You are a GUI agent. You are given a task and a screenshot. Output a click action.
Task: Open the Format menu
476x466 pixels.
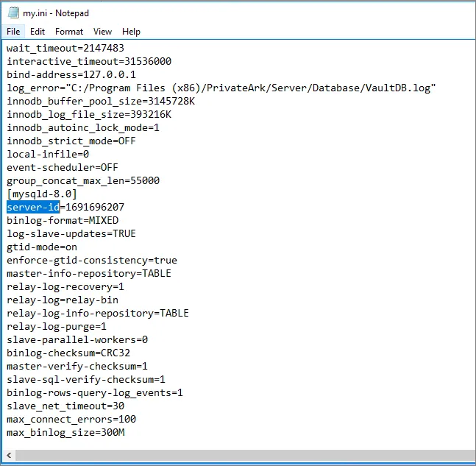69,32
